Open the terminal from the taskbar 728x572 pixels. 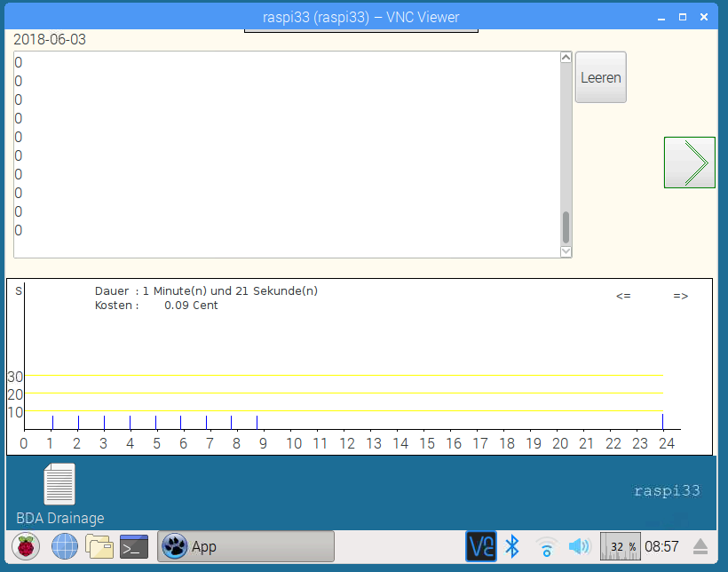pyautogui.click(x=134, y=546)
